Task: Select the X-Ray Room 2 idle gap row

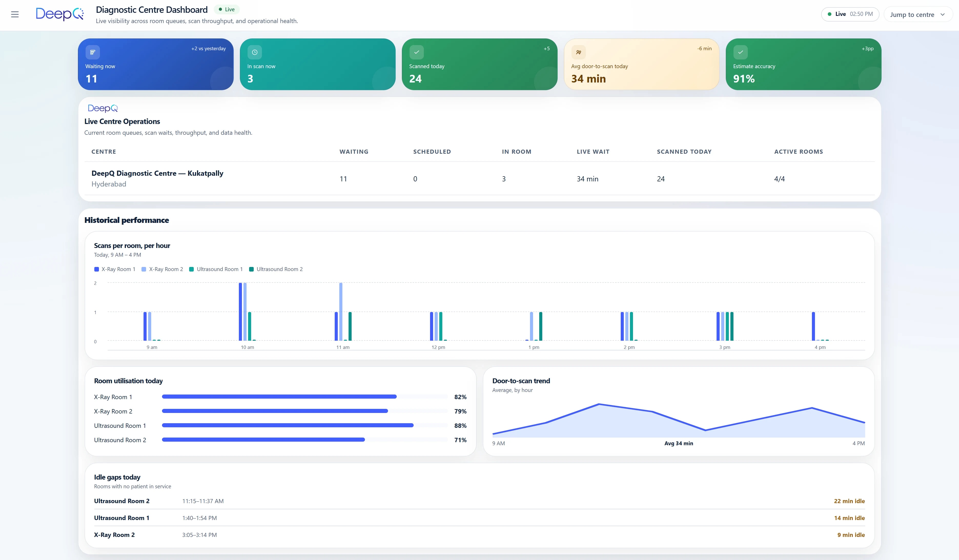Action: point(480,535)
